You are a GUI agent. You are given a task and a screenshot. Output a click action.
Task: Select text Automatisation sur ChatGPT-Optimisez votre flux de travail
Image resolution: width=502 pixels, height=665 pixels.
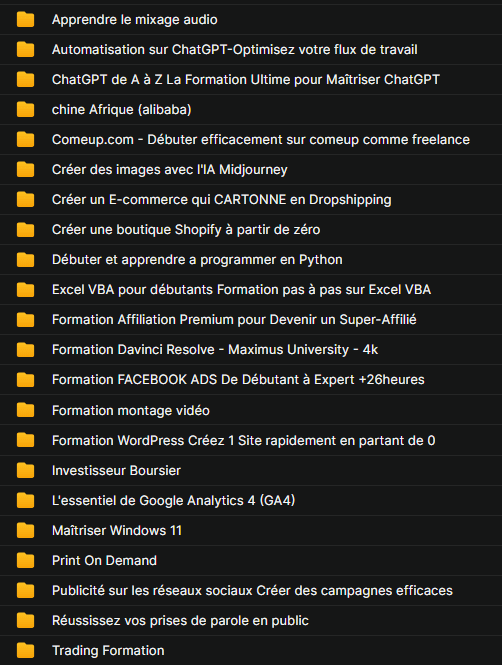234,50
